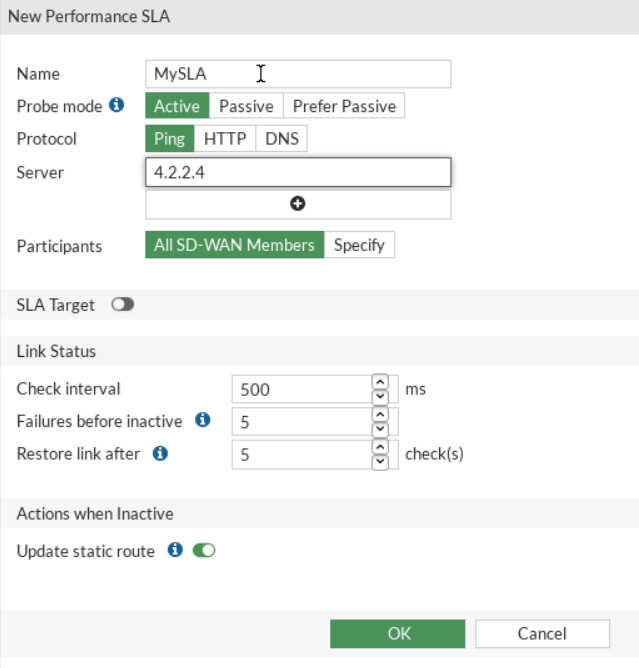Click info icon next to Restore link after
Viewport: 639px width, 668px height.
[160, 453]
